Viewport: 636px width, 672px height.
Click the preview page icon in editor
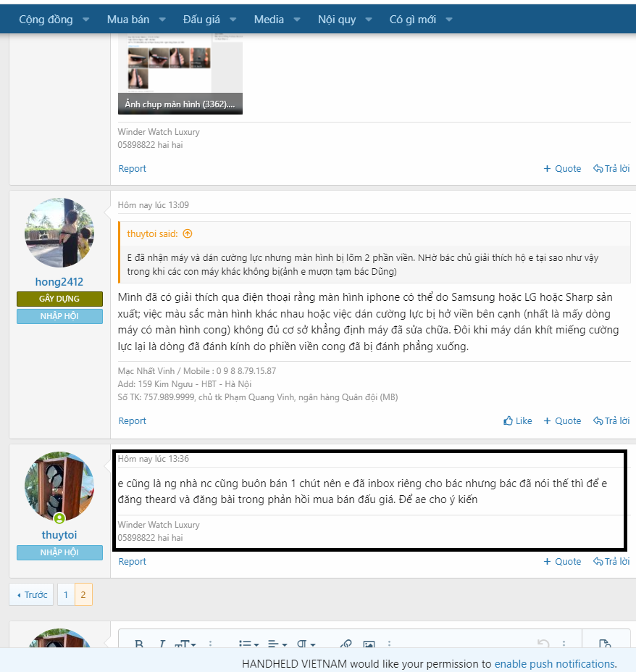606,644
